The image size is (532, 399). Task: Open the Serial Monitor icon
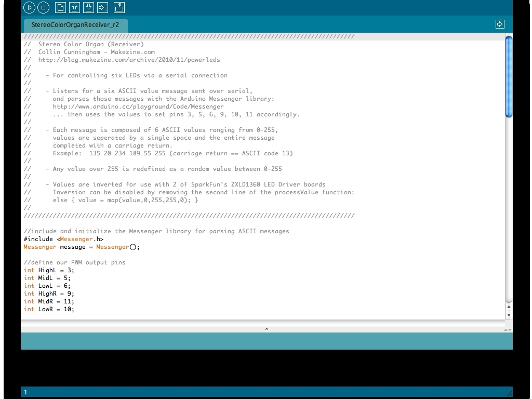point(119,7)
